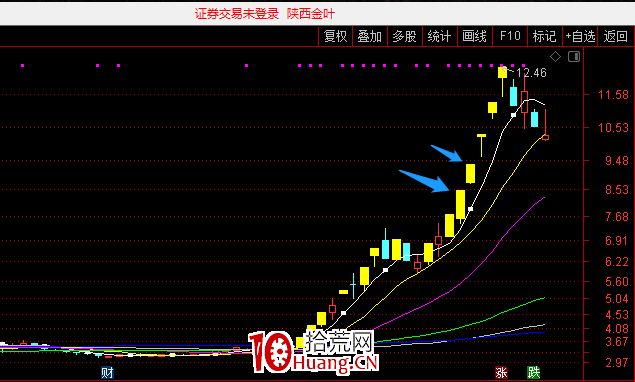Click the 9.48 price axis label
Viewport: 635px width, 382px height.
617,161
